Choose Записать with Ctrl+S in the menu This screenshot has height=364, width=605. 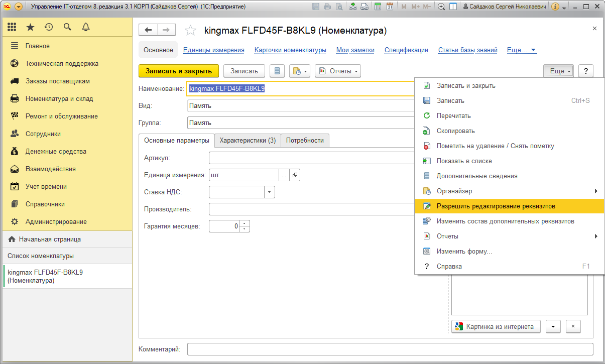click(x=509, y=100)
